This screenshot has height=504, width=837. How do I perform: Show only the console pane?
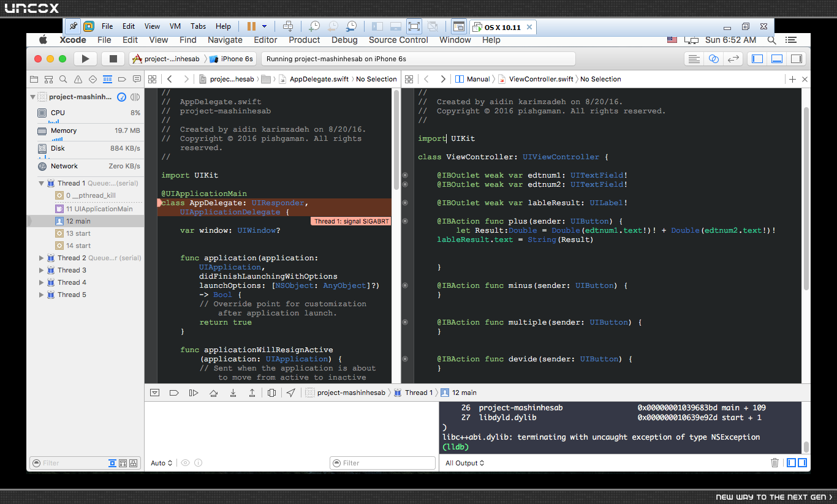pos(802,463)
